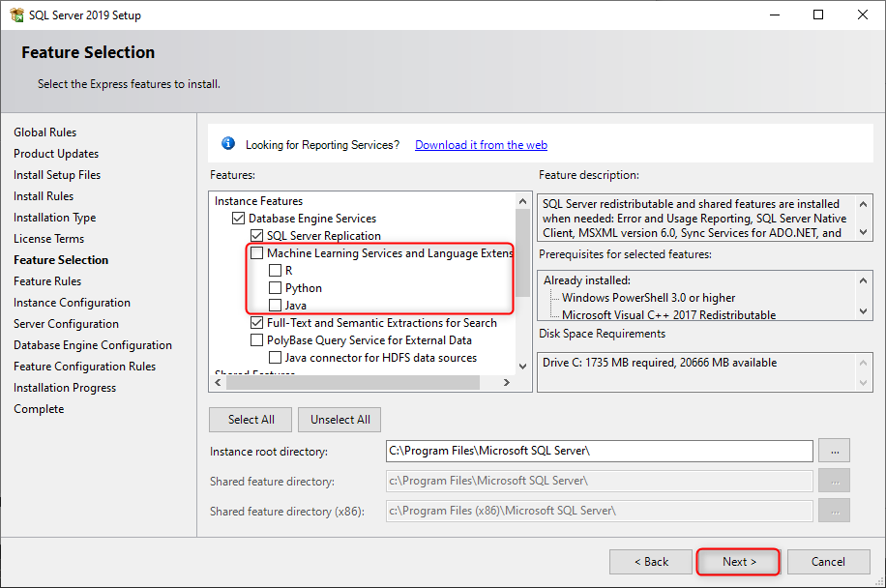
Task: Click the Installation Progress step
Action: [x=65, y=388]
